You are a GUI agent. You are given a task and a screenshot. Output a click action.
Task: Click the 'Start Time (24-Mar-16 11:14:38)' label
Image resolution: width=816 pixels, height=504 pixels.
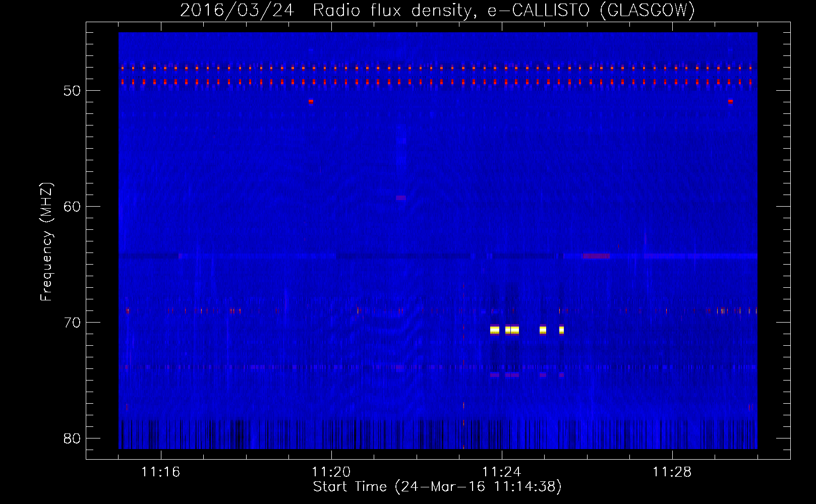(x=437, y=487)
